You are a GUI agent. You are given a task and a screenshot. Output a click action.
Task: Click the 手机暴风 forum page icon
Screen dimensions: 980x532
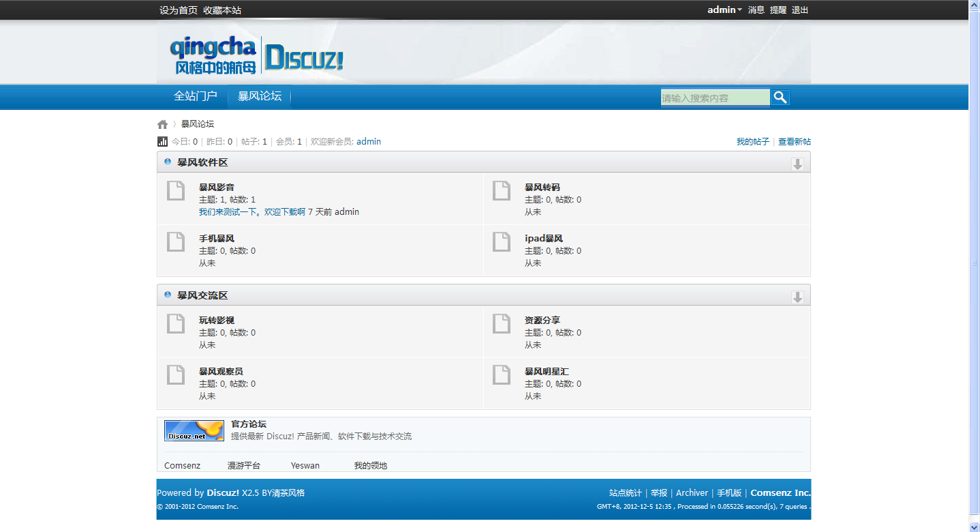coord(176,242)
